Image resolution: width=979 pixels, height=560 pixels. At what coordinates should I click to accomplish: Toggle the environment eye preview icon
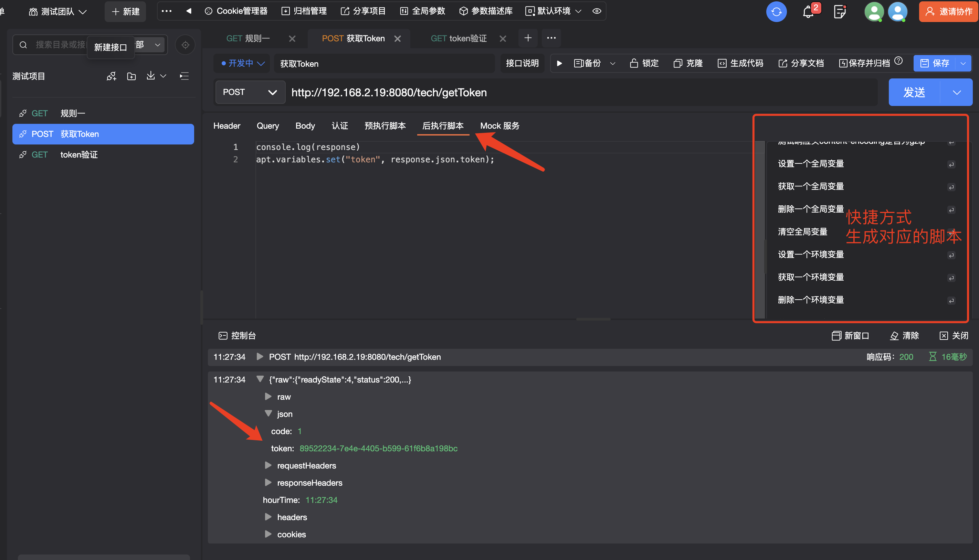pos(597,11)
